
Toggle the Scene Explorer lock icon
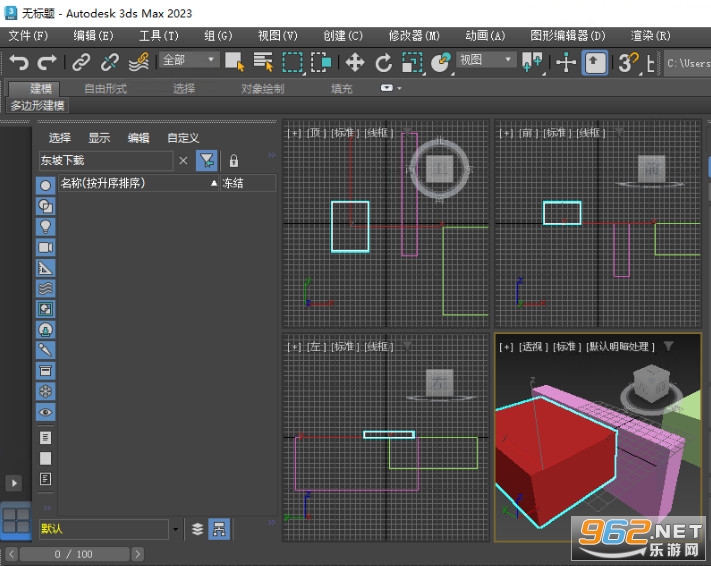tap(234, 160)
